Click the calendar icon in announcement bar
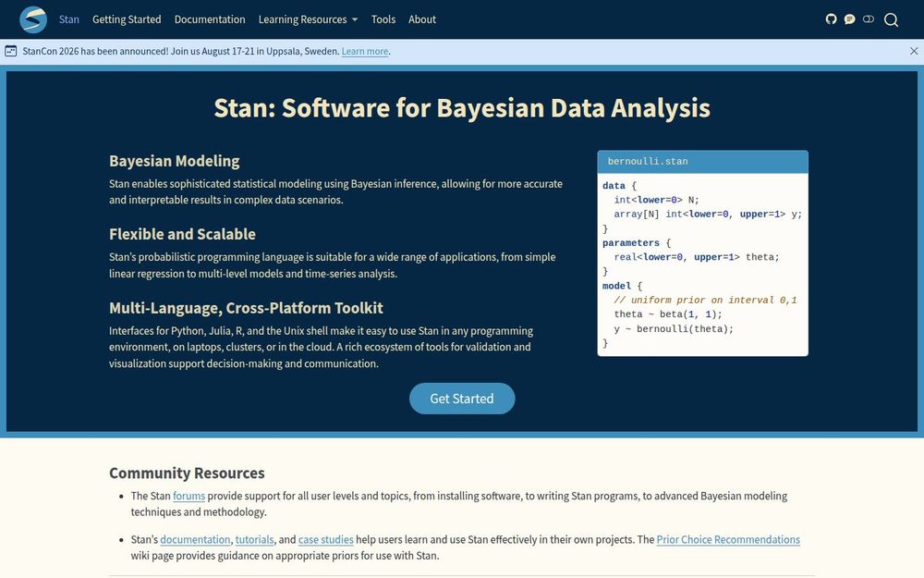This screenshot has width=924, height=578. point(10,51)
